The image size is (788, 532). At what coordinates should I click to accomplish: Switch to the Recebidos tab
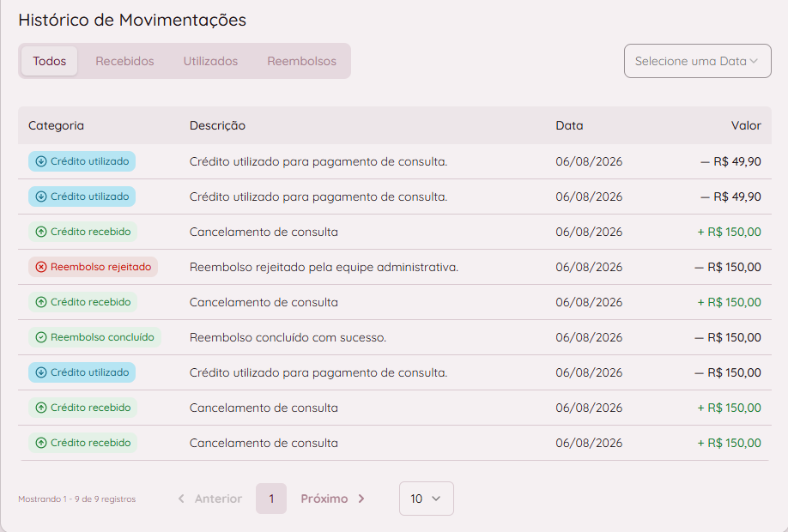[124, 61]
